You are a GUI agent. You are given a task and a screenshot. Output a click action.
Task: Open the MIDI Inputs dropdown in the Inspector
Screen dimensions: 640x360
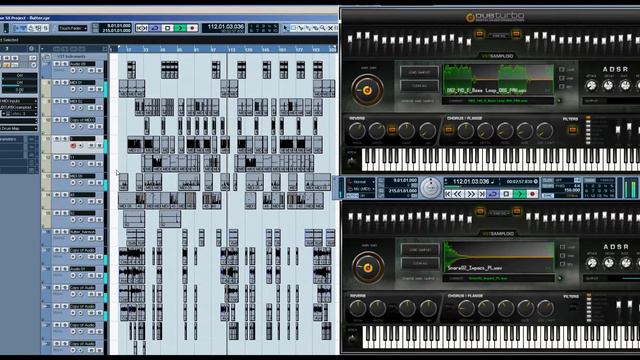pos(18,101)
